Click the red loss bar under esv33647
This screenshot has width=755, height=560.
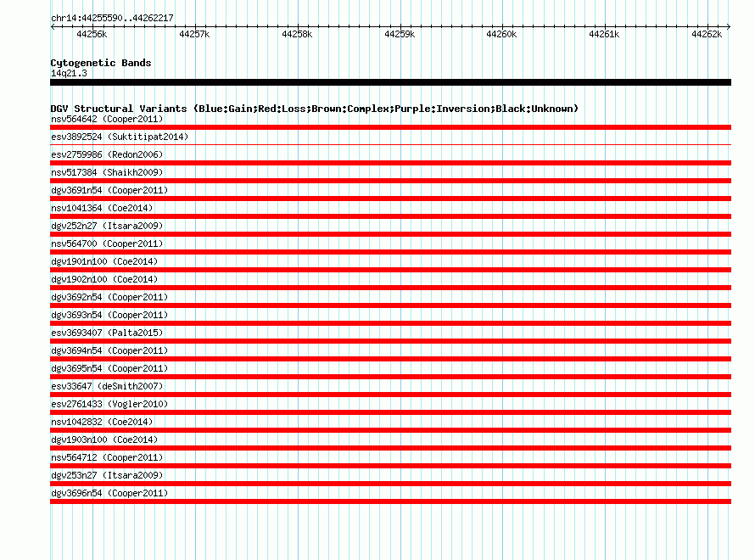coord(390,395)
